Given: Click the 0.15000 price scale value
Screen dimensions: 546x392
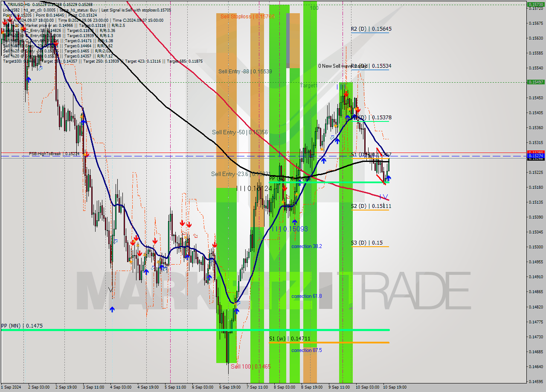Looking at the screenshot, I should (535, 247).
